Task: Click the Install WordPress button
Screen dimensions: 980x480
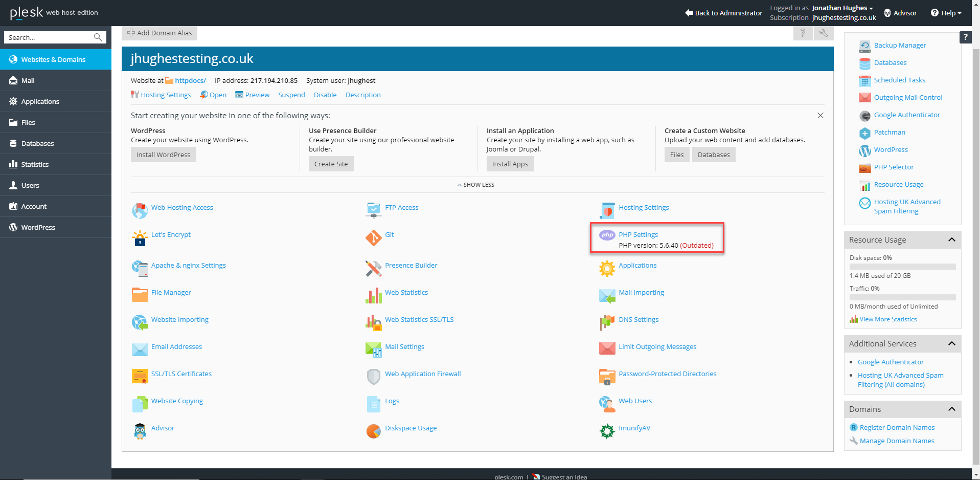Action: coord(163,155)
